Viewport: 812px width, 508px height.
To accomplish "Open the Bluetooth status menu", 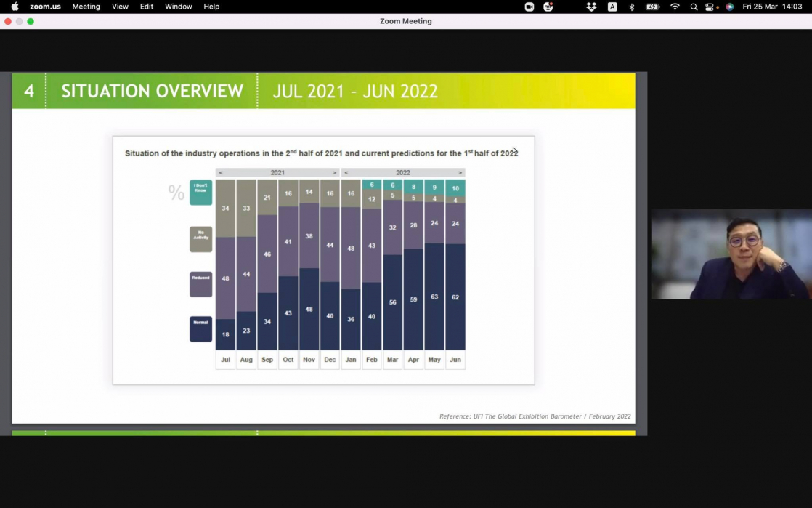I will (631, 7).
